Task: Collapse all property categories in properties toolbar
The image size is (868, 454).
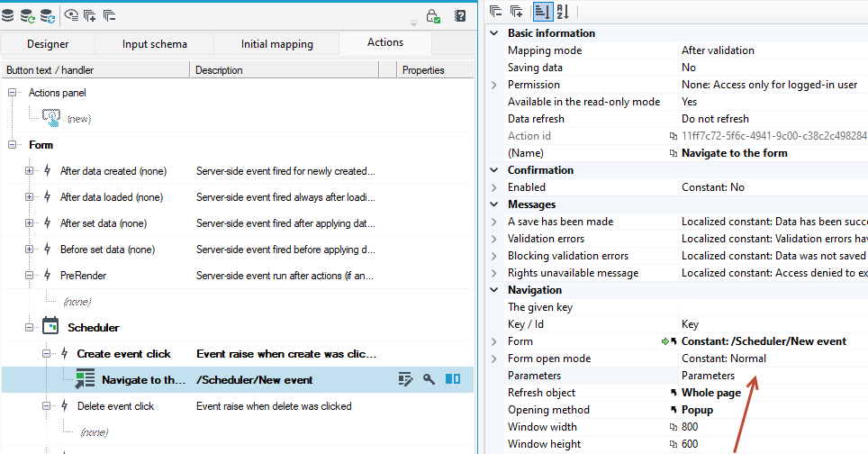Action: [x=495, y=11]
